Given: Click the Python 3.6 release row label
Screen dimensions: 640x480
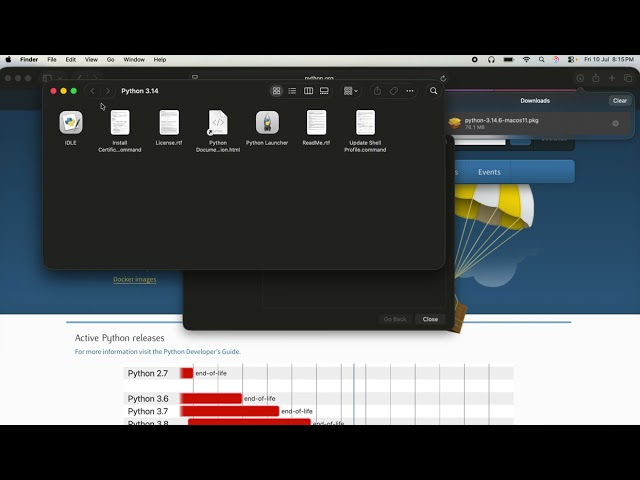Looking at the screenshot, I should click(x=148, y=399).
